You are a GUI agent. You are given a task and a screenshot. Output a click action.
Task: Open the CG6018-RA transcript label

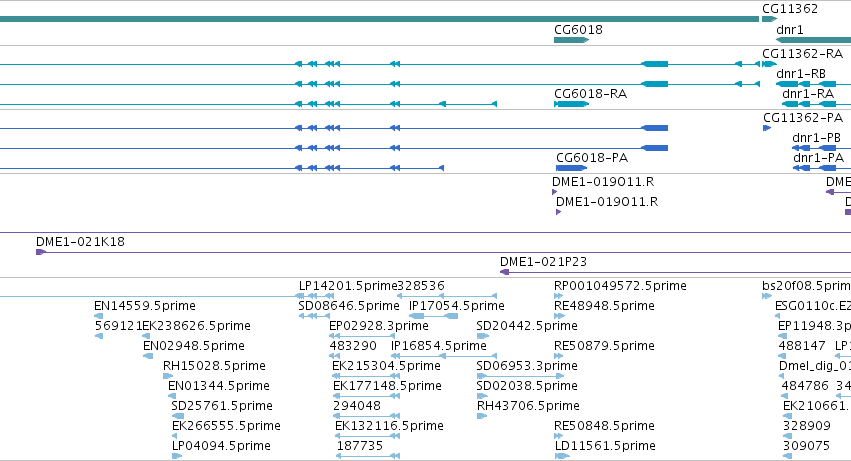click(x=590, y=94)
